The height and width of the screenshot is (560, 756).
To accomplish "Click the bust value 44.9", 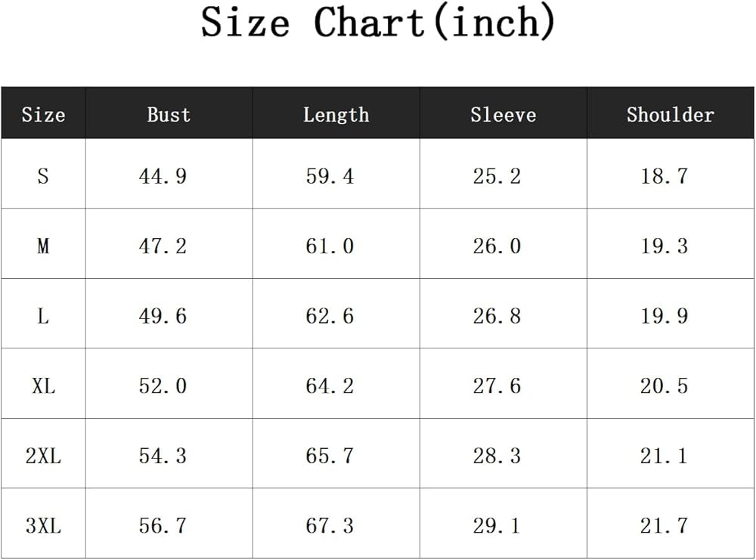I will (163, 176).
